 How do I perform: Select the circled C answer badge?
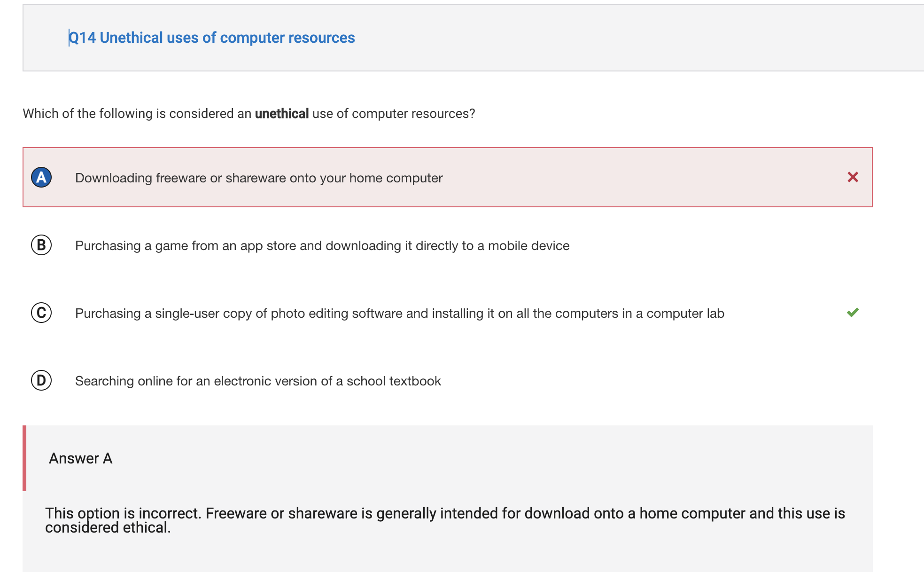41,313
